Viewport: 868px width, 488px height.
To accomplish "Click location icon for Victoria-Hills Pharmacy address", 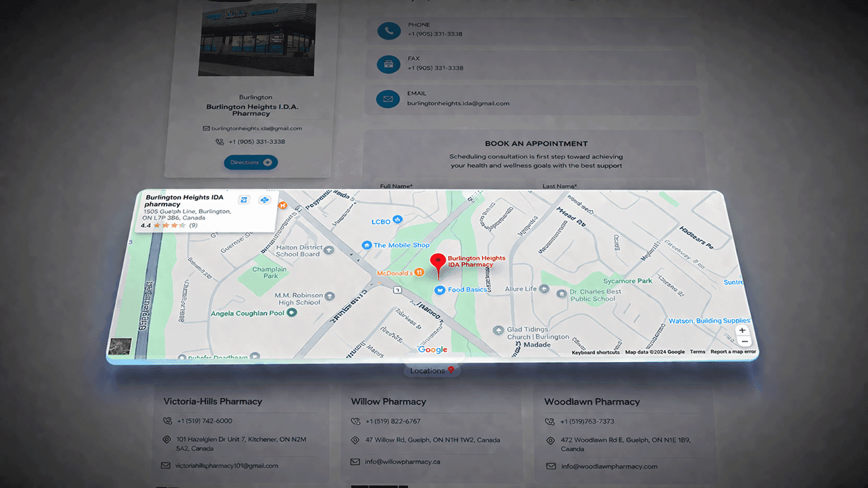I will (167, 440).
